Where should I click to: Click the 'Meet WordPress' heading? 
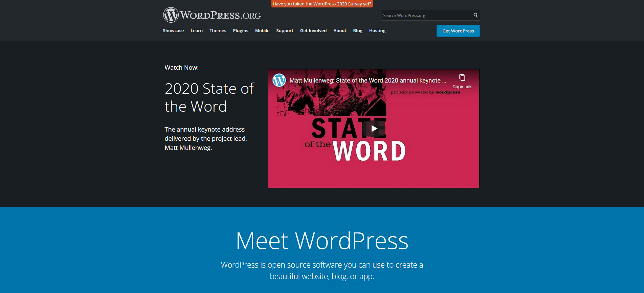pyautogui.click(x=322, y=241)
